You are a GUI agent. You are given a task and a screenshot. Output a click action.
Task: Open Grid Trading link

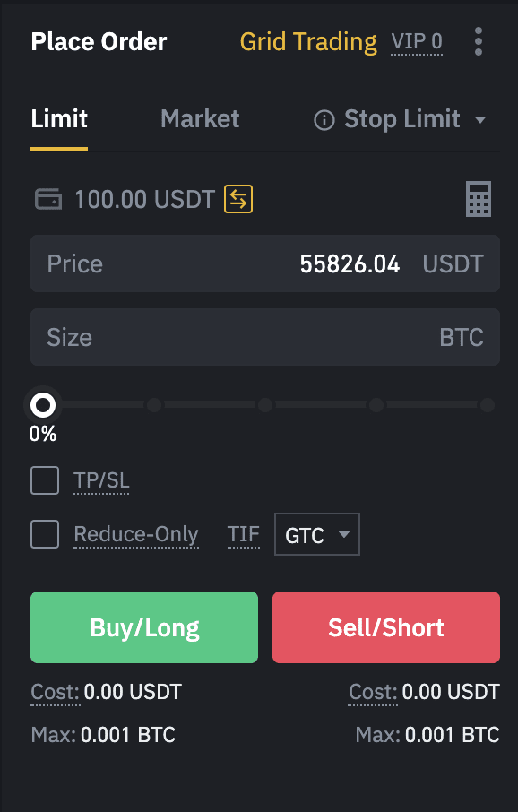pyautogui.click(x=308, y=42)
